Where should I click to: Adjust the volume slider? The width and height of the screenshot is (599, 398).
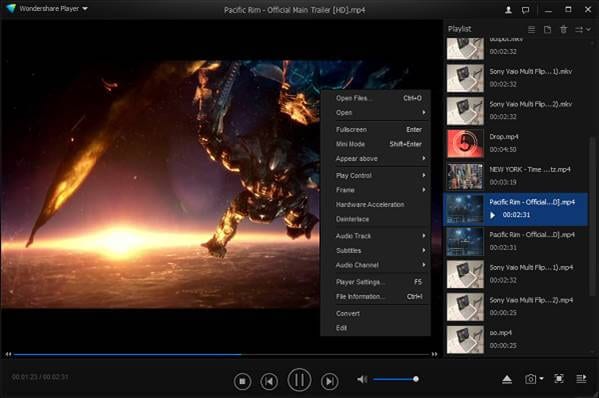point(396,379)
